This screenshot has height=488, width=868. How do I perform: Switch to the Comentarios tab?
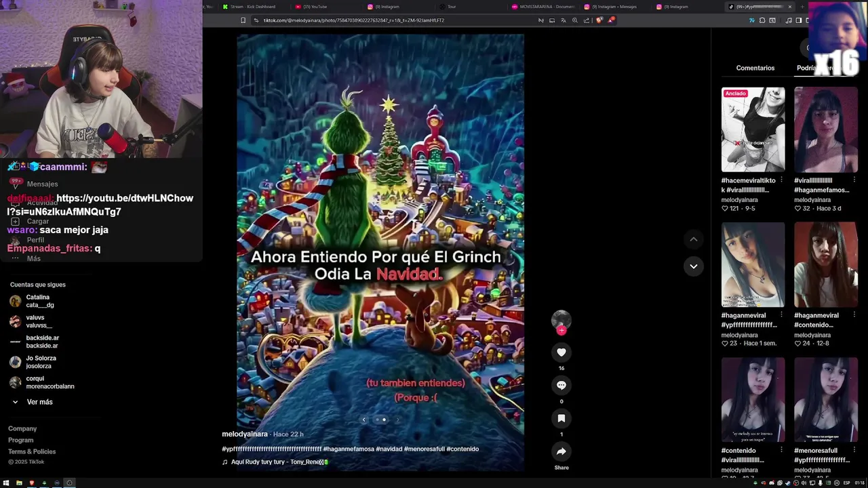(755, 68)
